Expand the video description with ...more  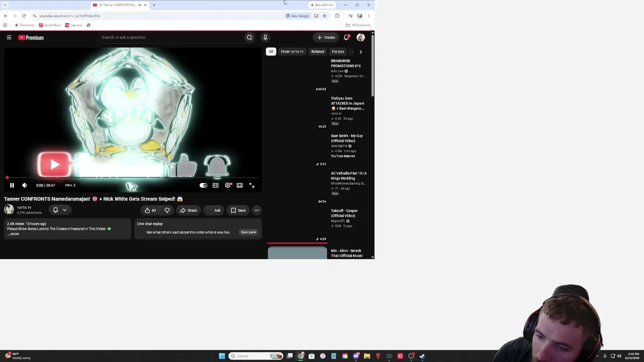point(14,234)
